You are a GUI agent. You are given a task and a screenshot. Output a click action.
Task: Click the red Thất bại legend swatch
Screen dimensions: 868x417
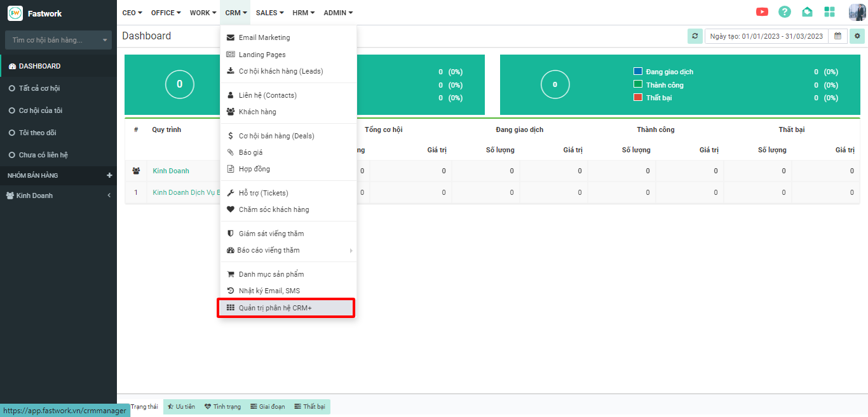(638, 98)
